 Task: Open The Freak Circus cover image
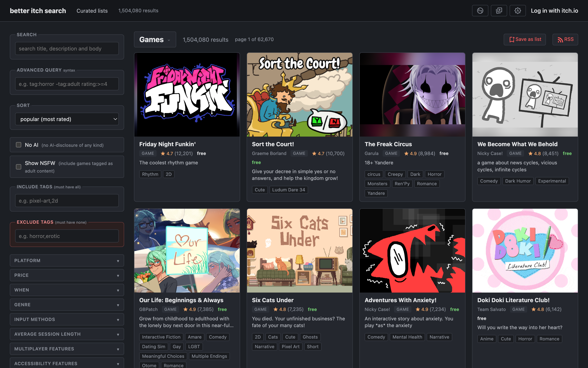coord(412,95)
